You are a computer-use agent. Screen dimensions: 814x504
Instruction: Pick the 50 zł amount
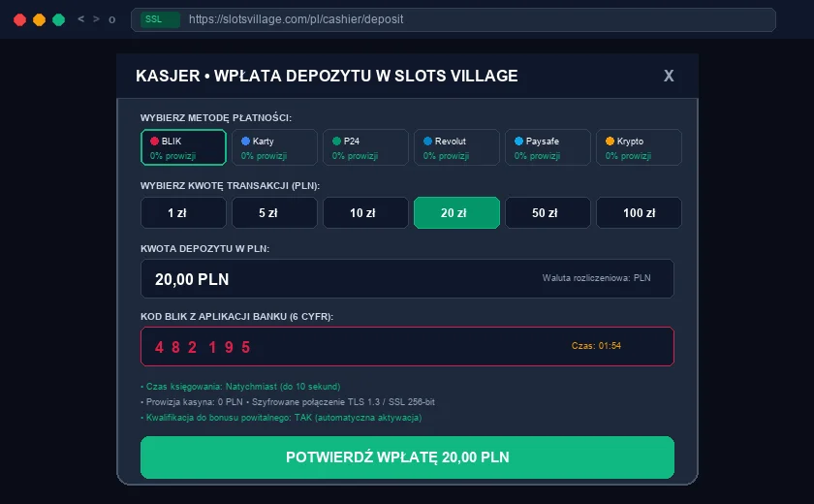click(x=548, y=213)
